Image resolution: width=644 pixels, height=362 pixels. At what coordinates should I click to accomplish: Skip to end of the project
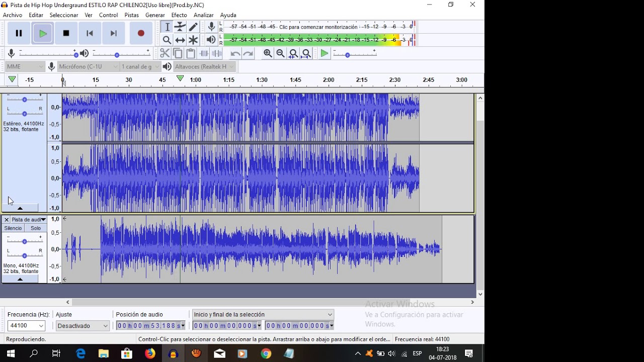coord(113,33)
